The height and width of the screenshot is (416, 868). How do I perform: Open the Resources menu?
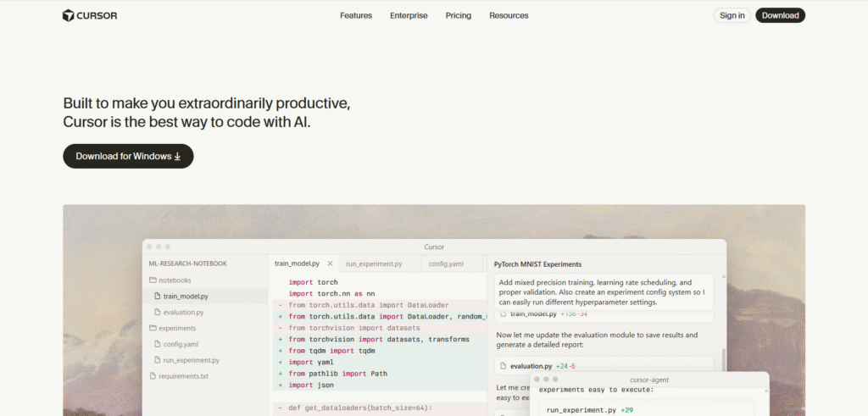[x=509, y=15]
